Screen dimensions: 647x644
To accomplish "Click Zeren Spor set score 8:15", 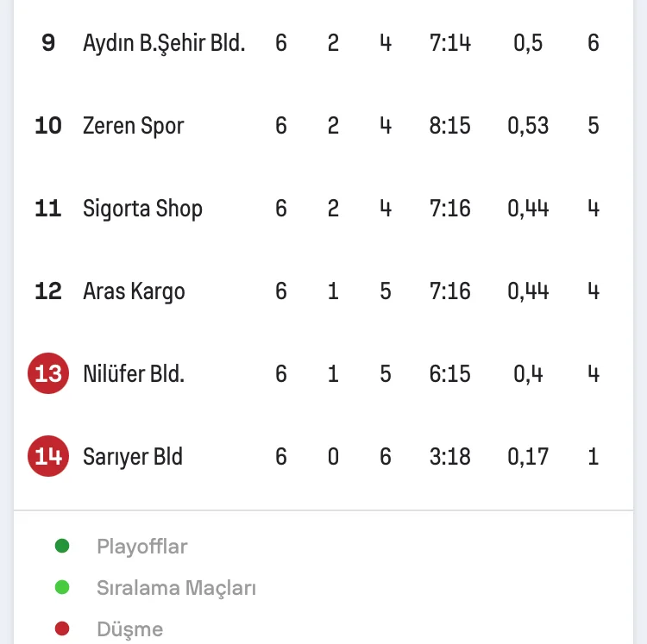I will 450,126.
